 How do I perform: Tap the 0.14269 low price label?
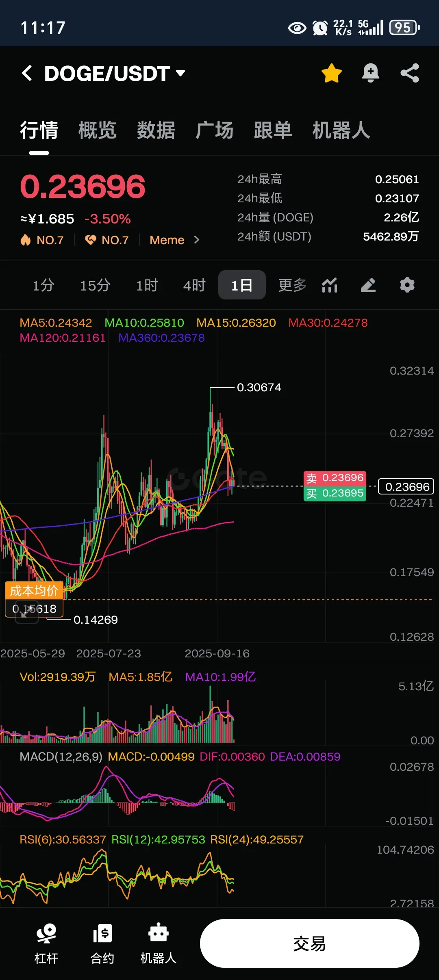[96, 620]
